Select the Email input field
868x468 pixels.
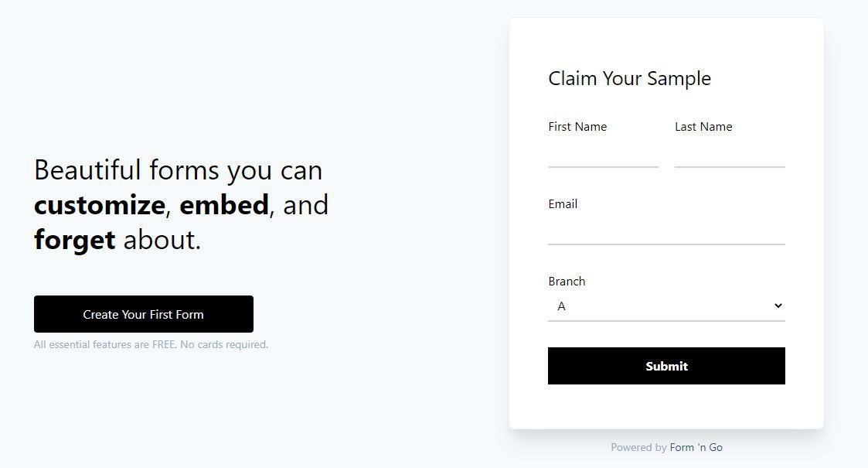[x=666, y=231]
